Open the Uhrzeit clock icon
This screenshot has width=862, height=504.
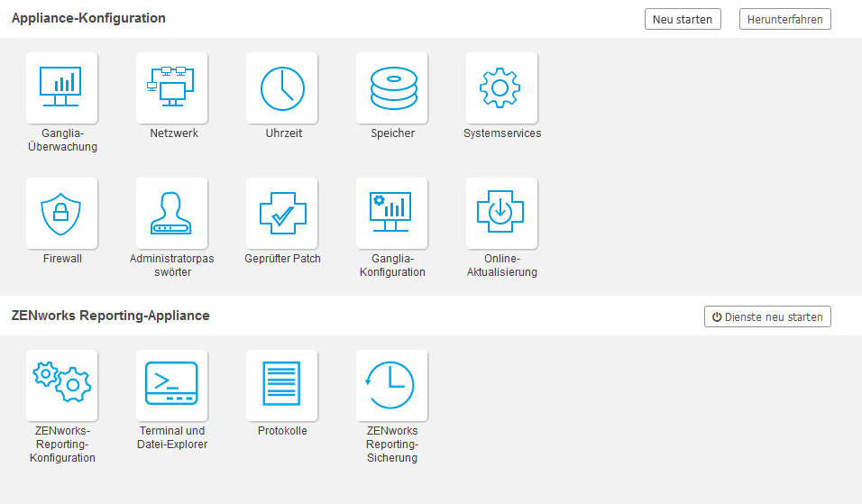pyautogui.click(x=281, y=88)
